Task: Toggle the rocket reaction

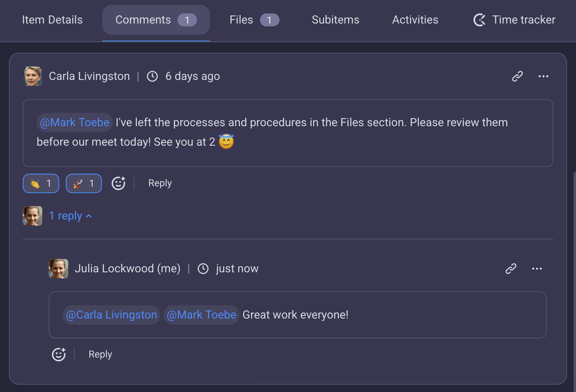Action: click(x=84, y=183)
